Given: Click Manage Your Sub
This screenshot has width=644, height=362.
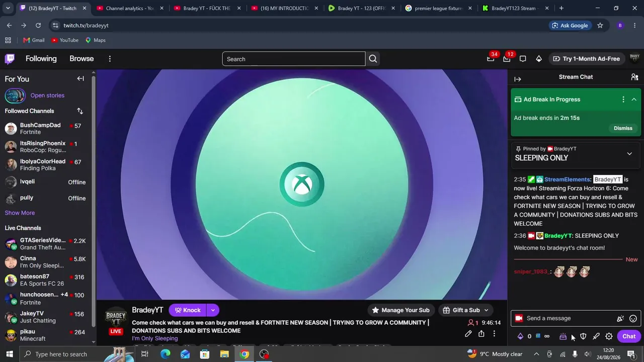Looking at the screenshot, I should point(400,310).
